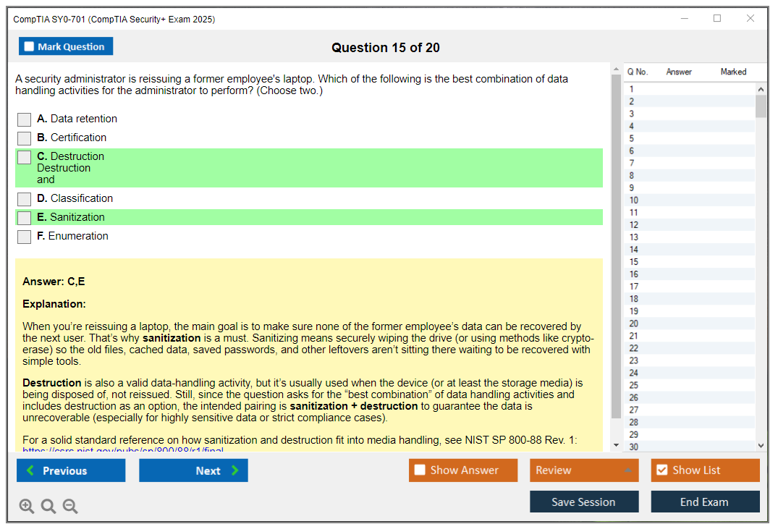Viewport: 778px width, 532px height.
Task: Click the zoom in magnifier icon
Action: tap(26, 506)
